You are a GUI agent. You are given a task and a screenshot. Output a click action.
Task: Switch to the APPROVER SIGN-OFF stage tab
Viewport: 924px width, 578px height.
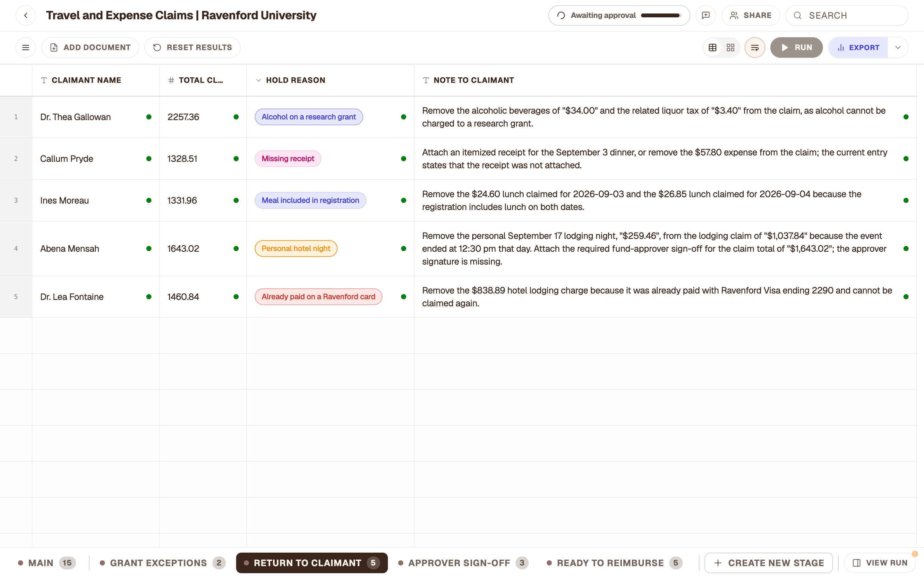[464, 563]
